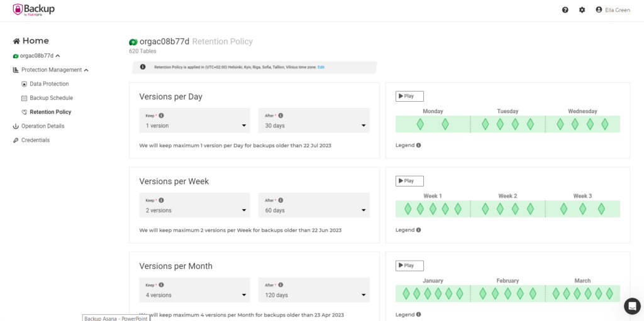Open the After 30 days dropdown
This screenshot has width=644, height=321.
314,121
